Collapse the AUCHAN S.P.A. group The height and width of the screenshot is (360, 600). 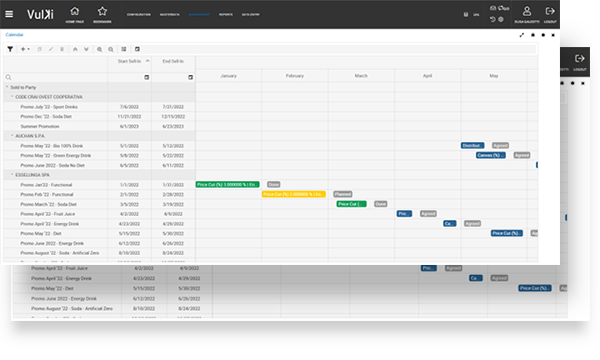point(12,136)
